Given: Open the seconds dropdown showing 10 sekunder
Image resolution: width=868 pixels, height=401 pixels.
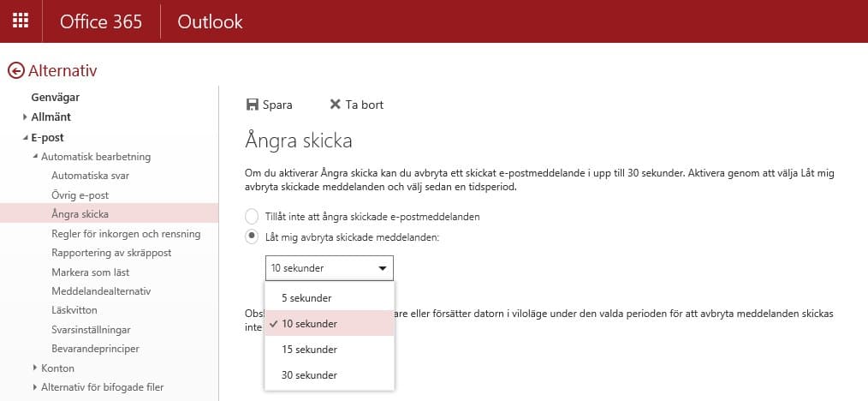Looking at the screenshot, I should point(329,268).
